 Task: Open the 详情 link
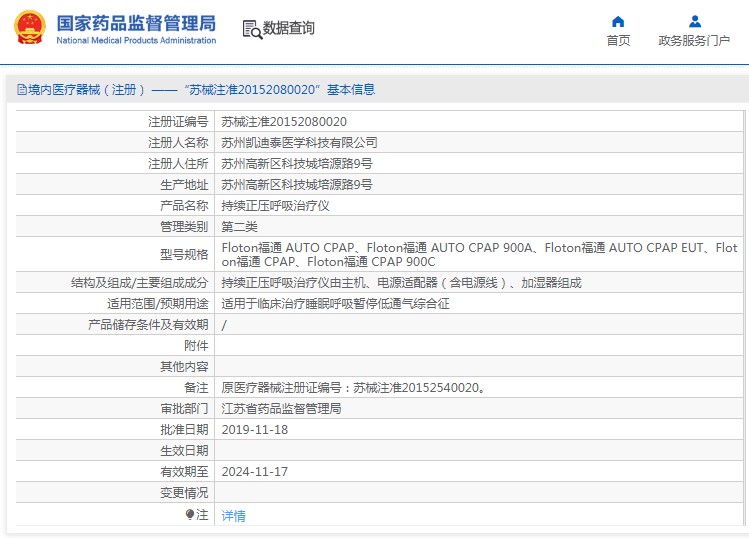[x=233, y=516]
